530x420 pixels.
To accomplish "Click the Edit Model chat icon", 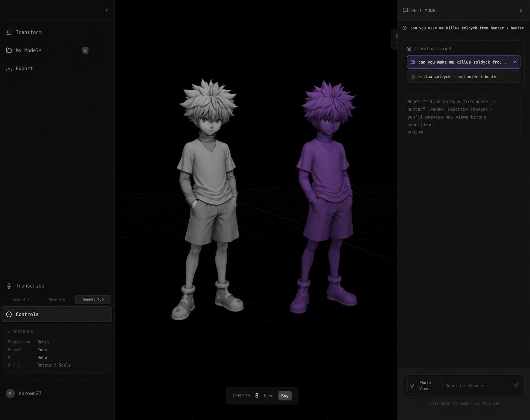I will pos(405,11).
